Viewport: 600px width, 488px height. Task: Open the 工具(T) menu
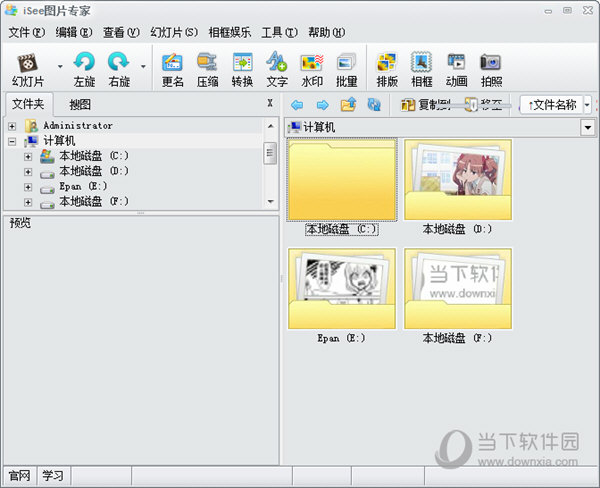tap(279, 33)
